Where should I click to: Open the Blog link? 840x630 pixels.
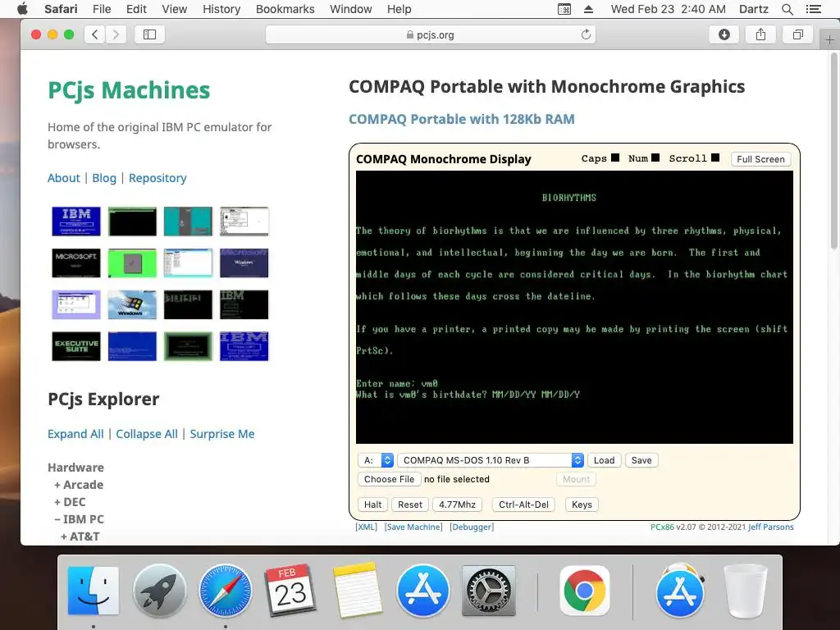point(104,178)
